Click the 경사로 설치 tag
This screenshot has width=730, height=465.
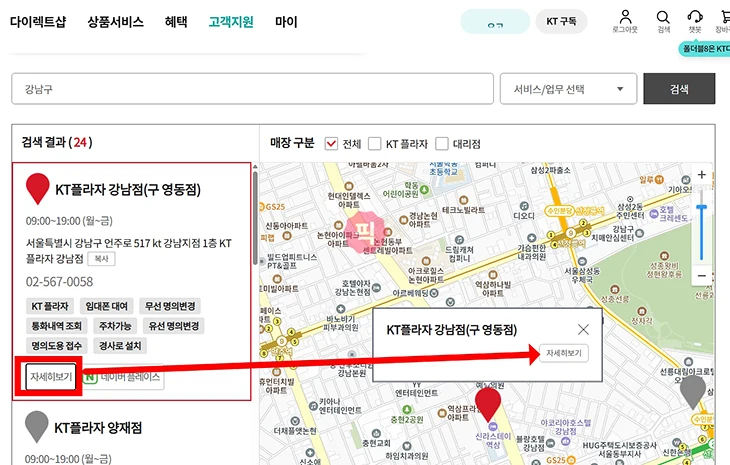(x=120, y=346)
